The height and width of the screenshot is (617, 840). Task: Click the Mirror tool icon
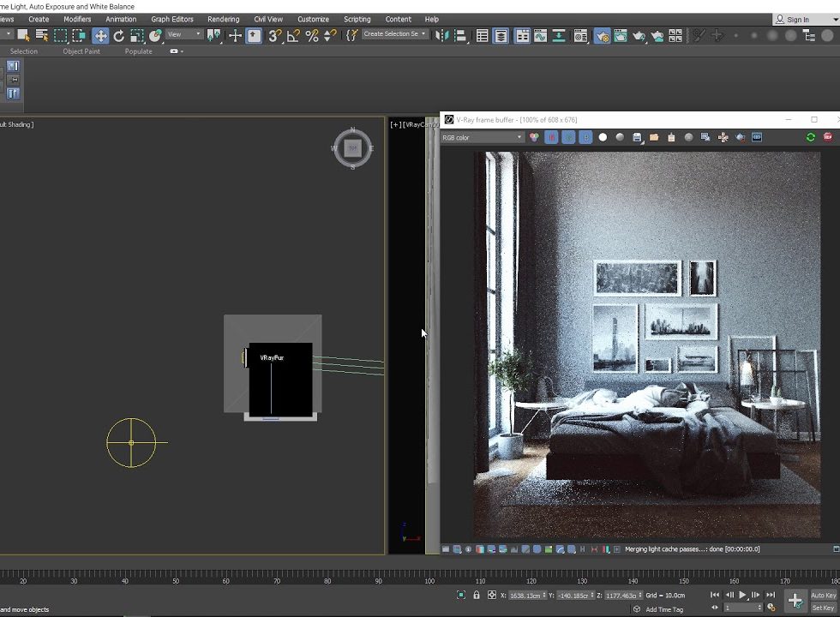tap(441, 35)
